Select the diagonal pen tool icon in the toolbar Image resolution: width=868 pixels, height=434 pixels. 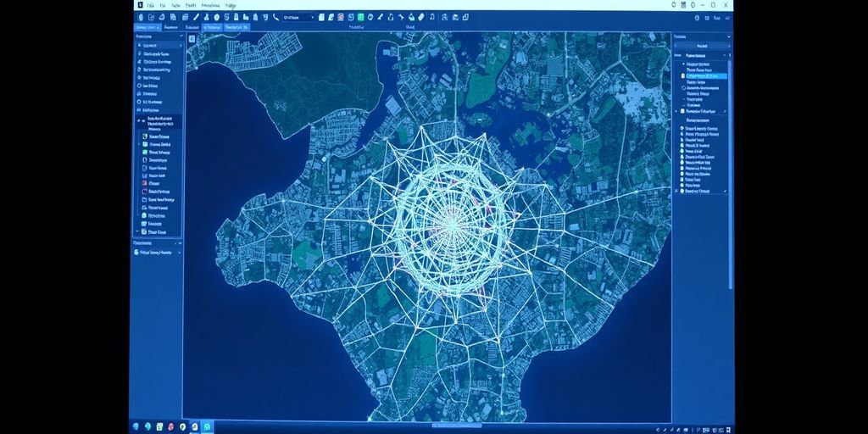[196, 17]
